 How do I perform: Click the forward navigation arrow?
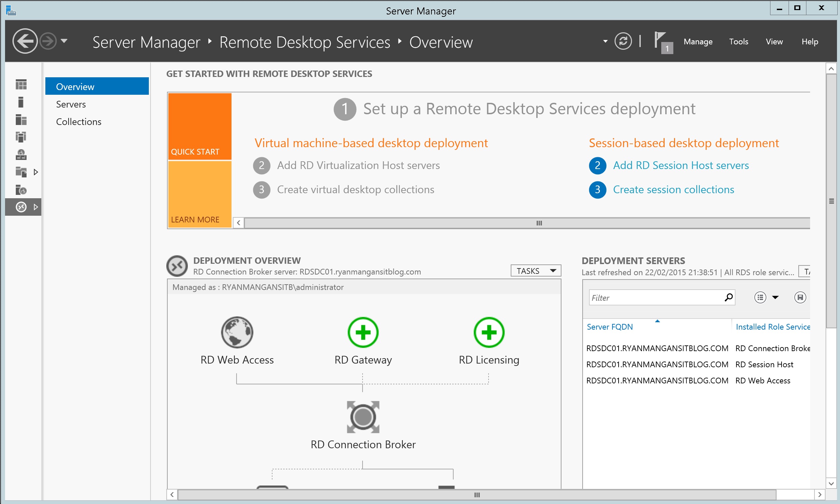(x=48, y=41)
